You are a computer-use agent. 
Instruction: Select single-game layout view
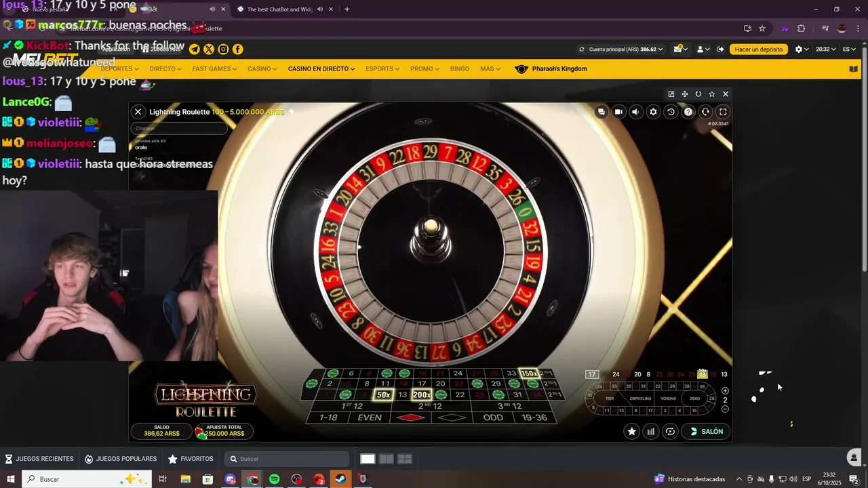[368, 459]
